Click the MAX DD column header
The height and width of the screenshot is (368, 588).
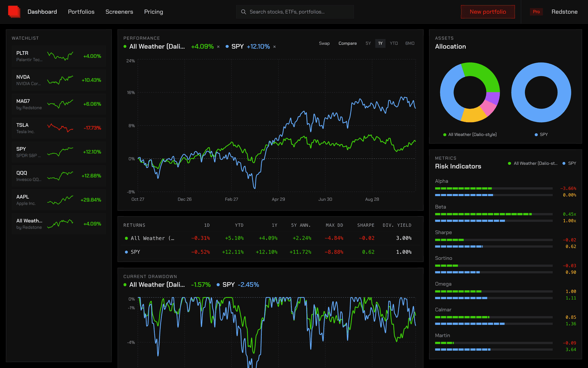(x=334, y=225)
